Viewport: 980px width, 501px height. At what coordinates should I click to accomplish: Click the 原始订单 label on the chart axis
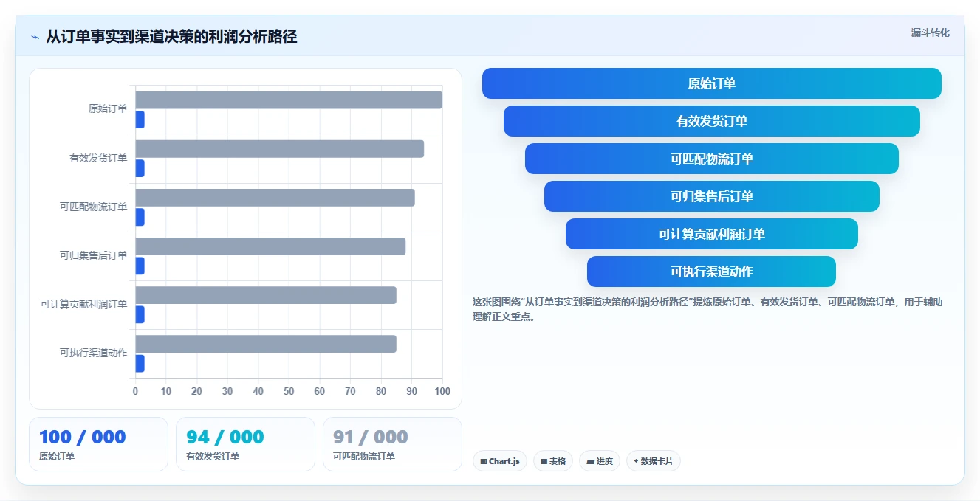click(108, 109)
